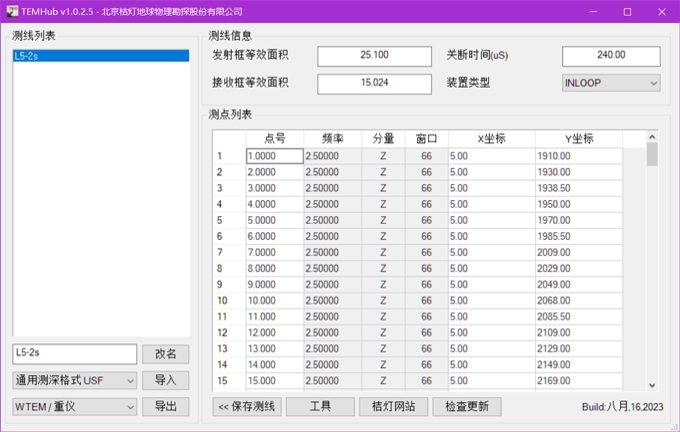This screenshot has width=680, height=432.
Task: Edit the 接收框等效面积 field showing 15.024
Action: (x=374, y=84)
